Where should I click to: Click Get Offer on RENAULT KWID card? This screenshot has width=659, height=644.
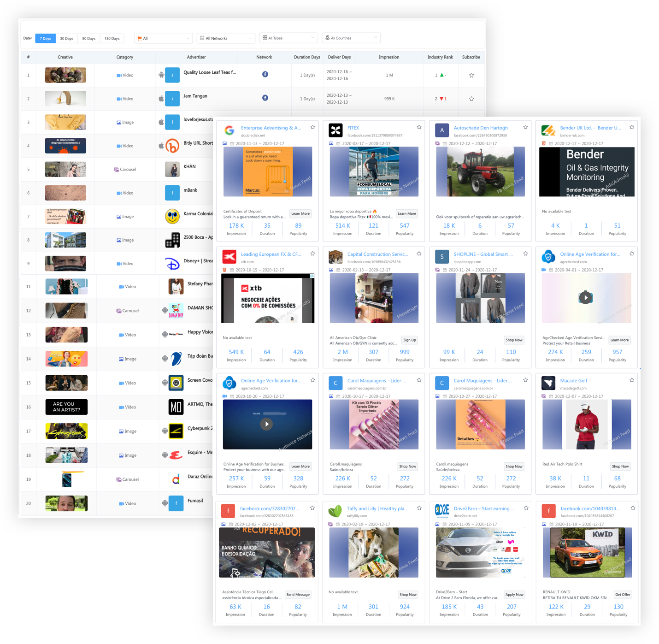(x=623, y=594)
